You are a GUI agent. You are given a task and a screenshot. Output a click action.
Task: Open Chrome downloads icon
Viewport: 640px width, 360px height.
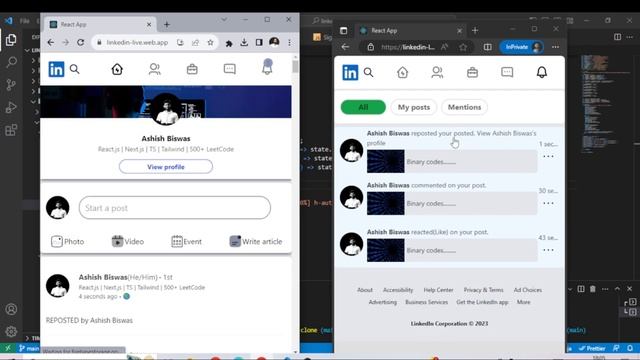[244, 42]
